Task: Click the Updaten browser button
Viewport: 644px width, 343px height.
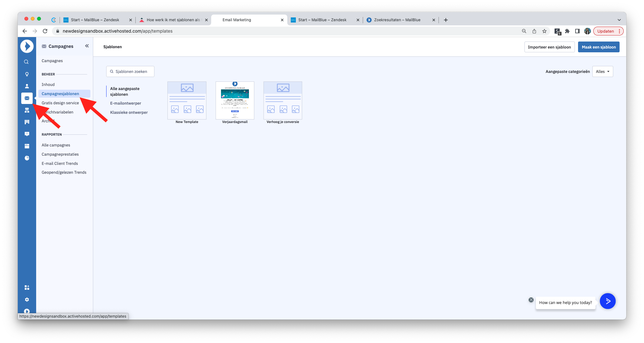Action: (608, 31)
